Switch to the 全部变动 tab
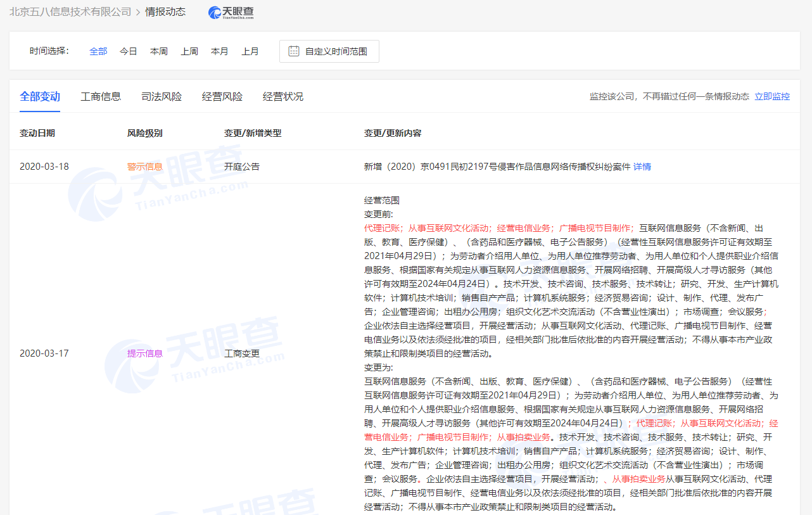Viewport: 812px width, 515px height. pos(40,96)
